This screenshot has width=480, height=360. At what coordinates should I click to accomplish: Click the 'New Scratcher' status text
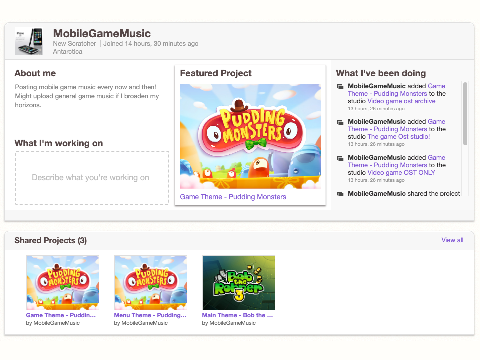(74, 44)
